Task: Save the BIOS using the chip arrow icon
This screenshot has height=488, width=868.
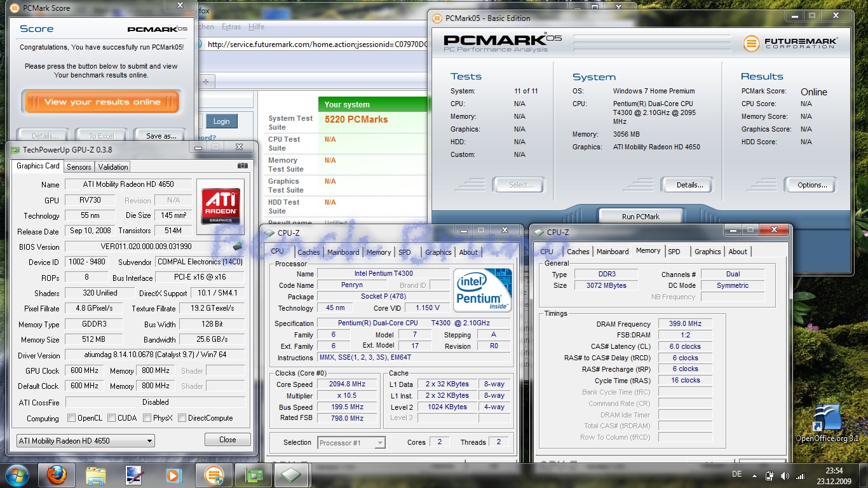Action: tap(238, 247)
